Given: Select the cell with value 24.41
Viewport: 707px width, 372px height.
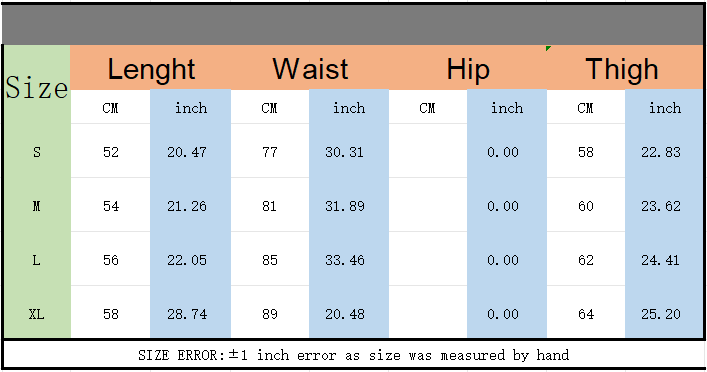Looking at the screenshot, I should point(664,260).
